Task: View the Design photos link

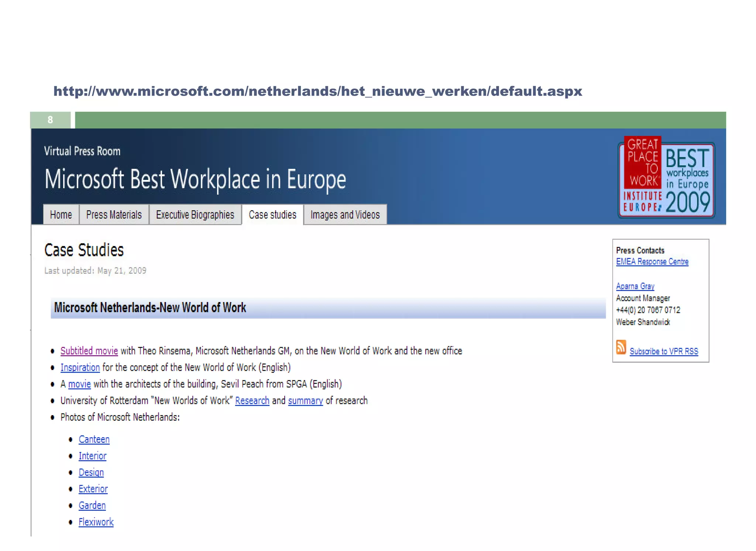Action: [x=91, y=473]
